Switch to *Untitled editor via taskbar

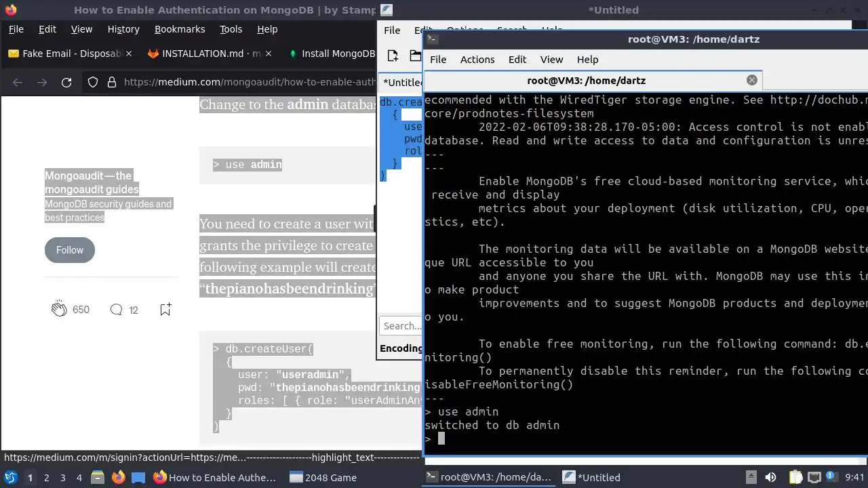point(592,477)
